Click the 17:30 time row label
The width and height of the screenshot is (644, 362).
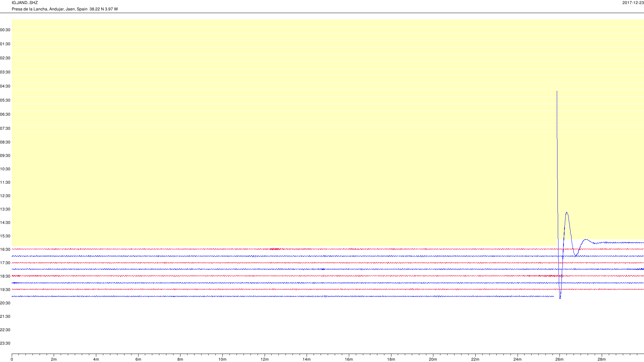(5, 263)
